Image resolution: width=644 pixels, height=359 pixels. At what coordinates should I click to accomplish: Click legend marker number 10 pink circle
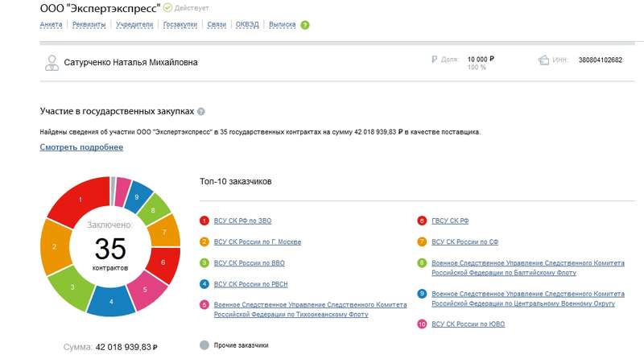[x=422, y=324]
